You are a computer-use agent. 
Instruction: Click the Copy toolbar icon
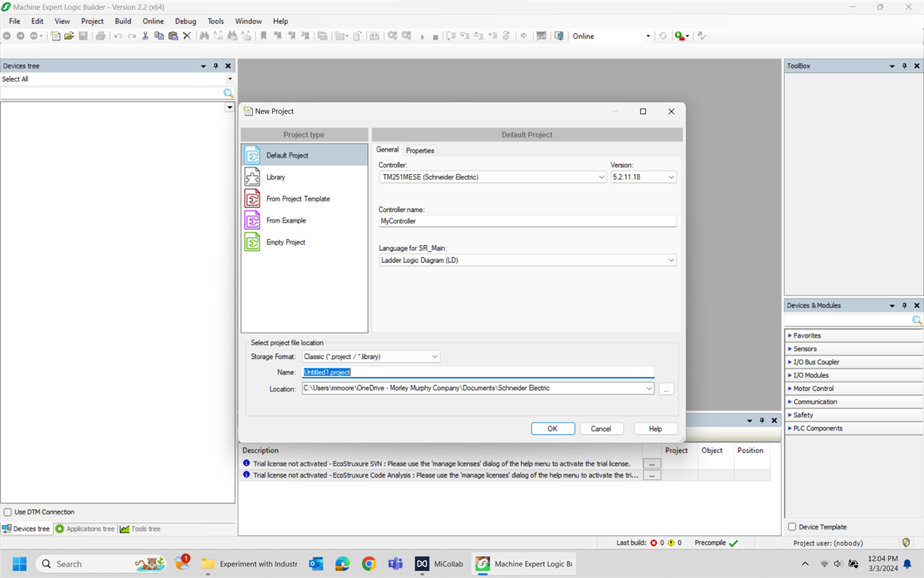[159, 35]
